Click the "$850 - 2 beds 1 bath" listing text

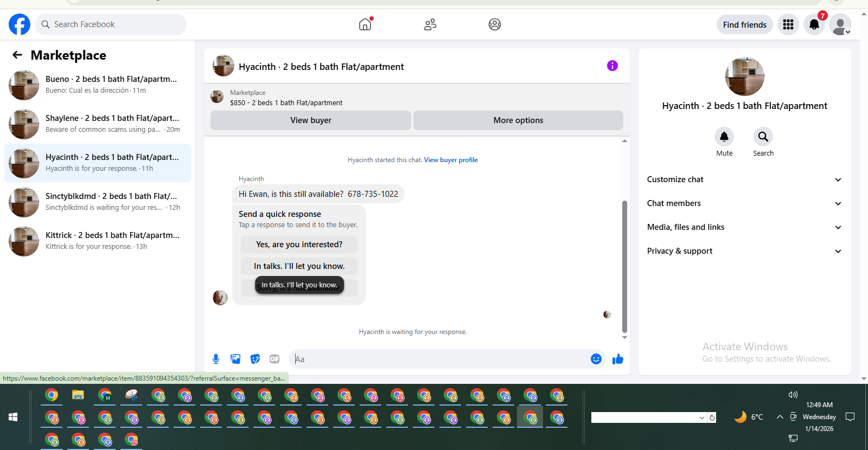pyautogui.click(x=286, y=102)
